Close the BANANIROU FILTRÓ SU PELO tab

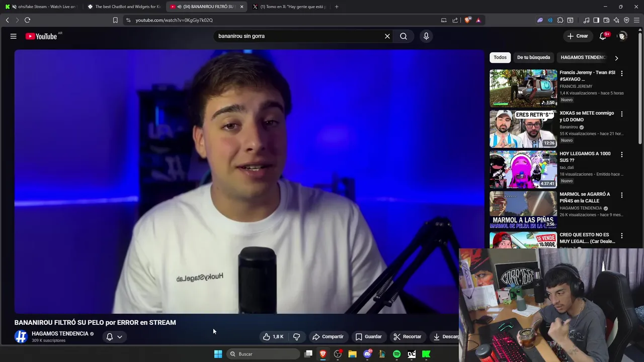[x=242, y=7]
